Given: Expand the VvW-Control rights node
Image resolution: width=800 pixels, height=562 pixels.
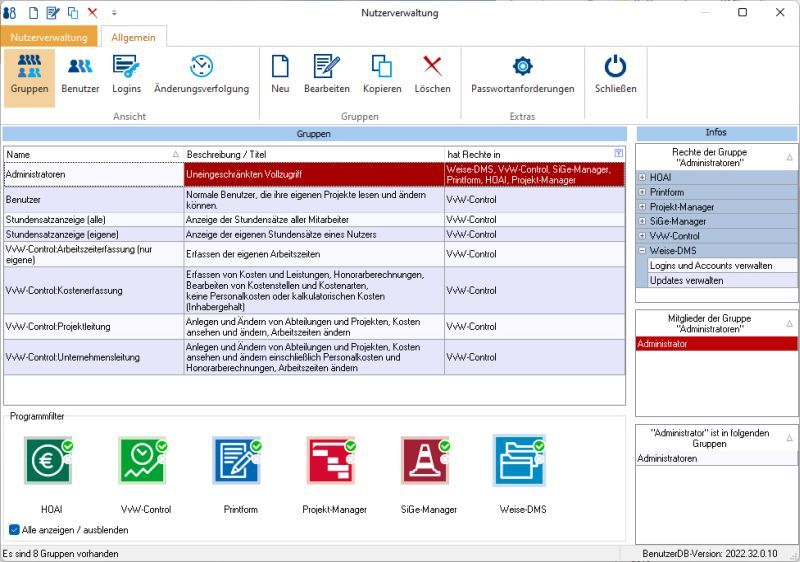Looking at the screenshot, I should click(x=642, y=236).
